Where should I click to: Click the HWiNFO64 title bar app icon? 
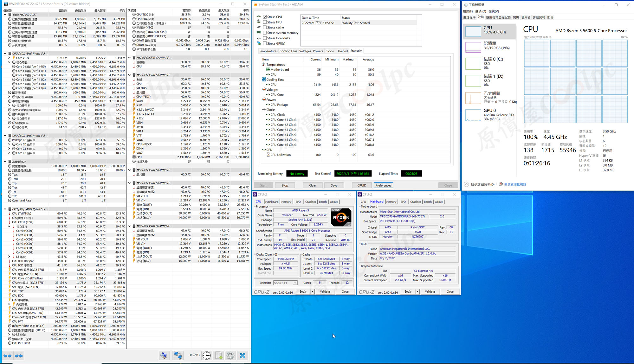pos(6,4)
